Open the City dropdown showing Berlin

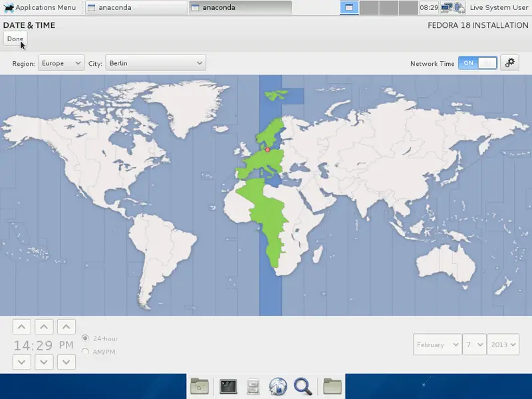[x=156, y=63]
